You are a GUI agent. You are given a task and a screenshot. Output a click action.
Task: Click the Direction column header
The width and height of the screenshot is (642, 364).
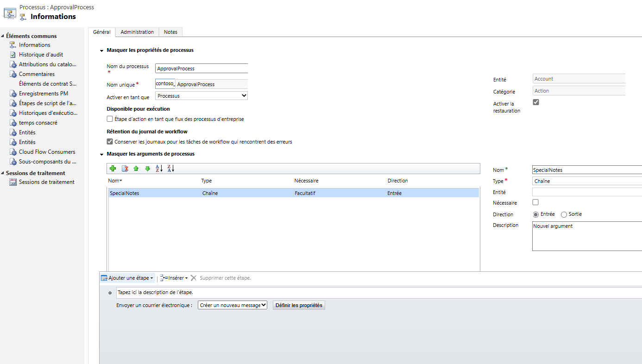pos(397,181)
